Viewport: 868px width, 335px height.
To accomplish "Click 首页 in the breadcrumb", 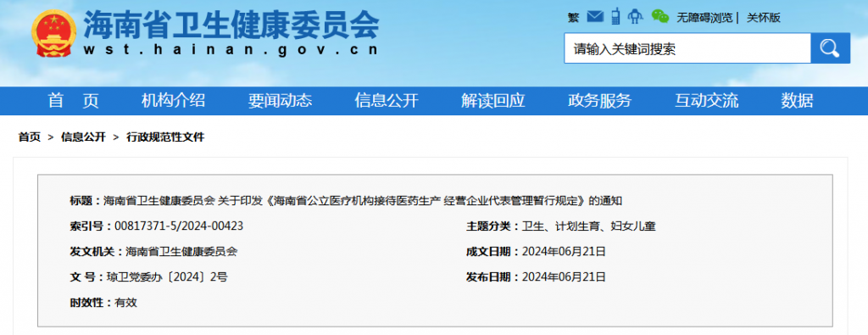I will pyautogui.click(x=30, y=137).
